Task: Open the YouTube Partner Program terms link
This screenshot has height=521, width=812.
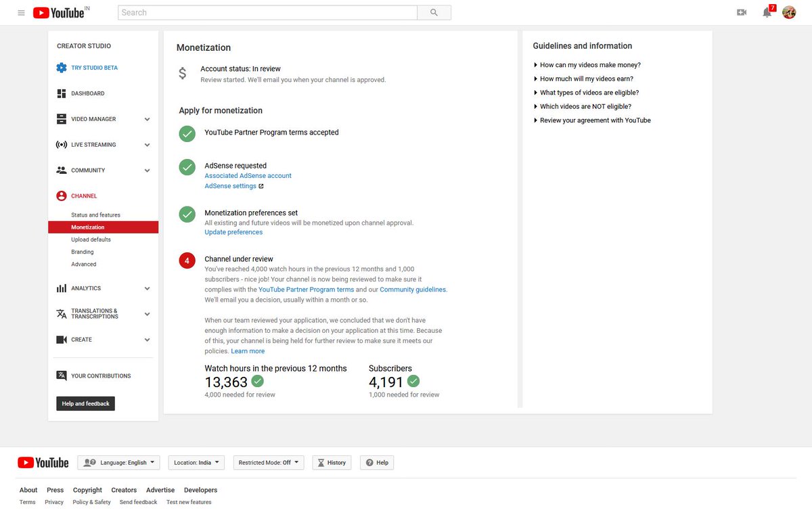Action: coord(306,290)
